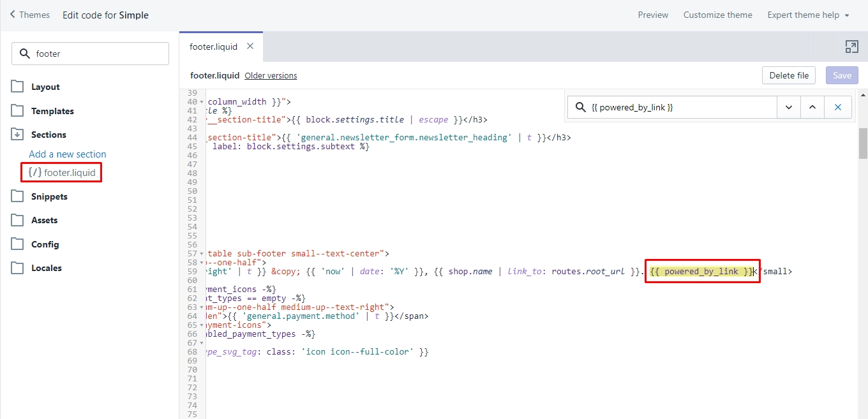This screenshot has width=868, height=419.
Task: Select the footer.liquid editor tab
Action: (213, 47)
